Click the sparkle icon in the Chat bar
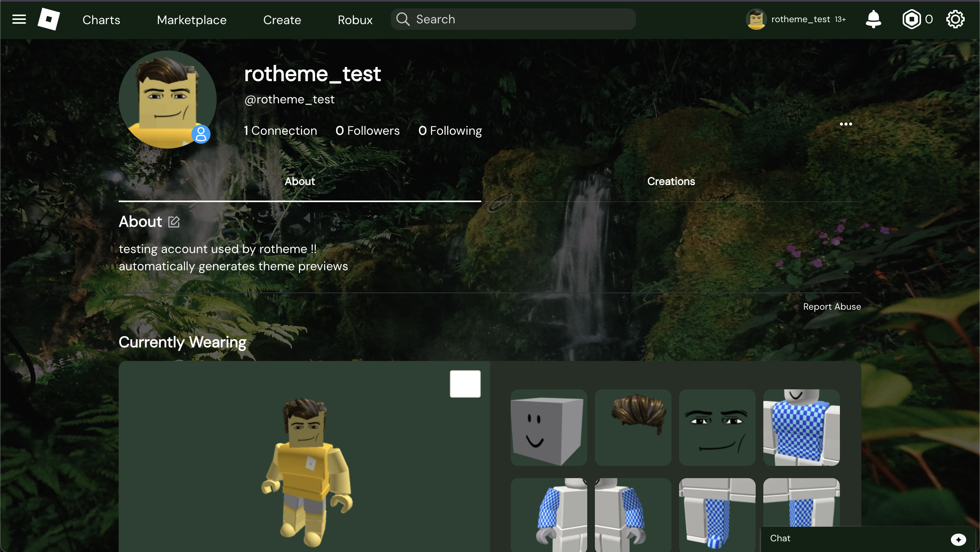980x552 pixels. point(959,540)
